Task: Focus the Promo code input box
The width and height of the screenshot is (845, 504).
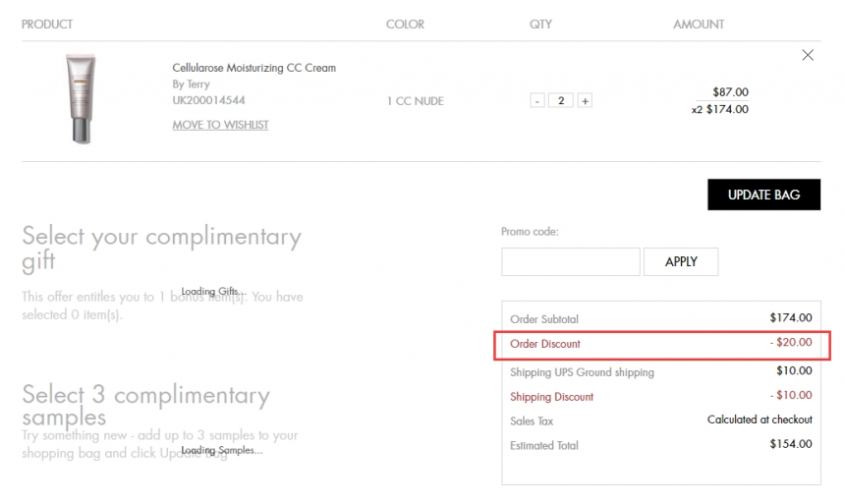Action: 570,262
